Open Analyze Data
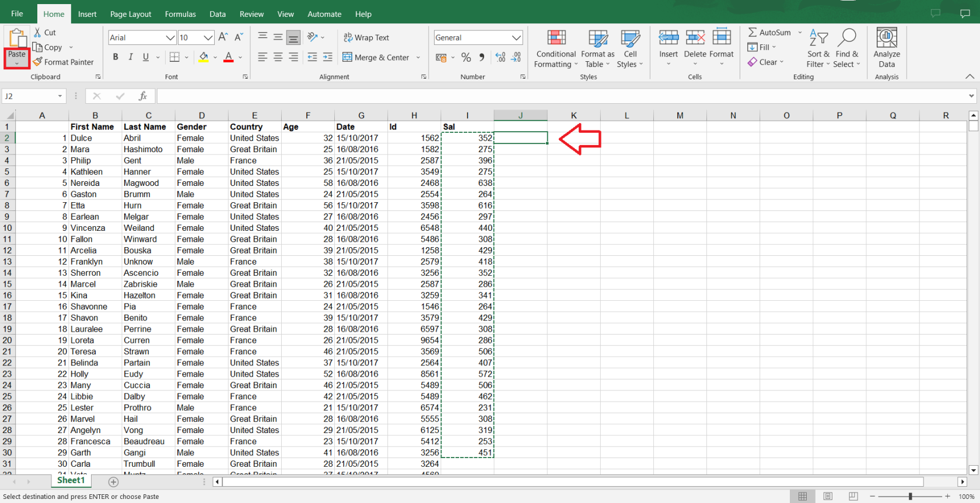 coord(887,48)
